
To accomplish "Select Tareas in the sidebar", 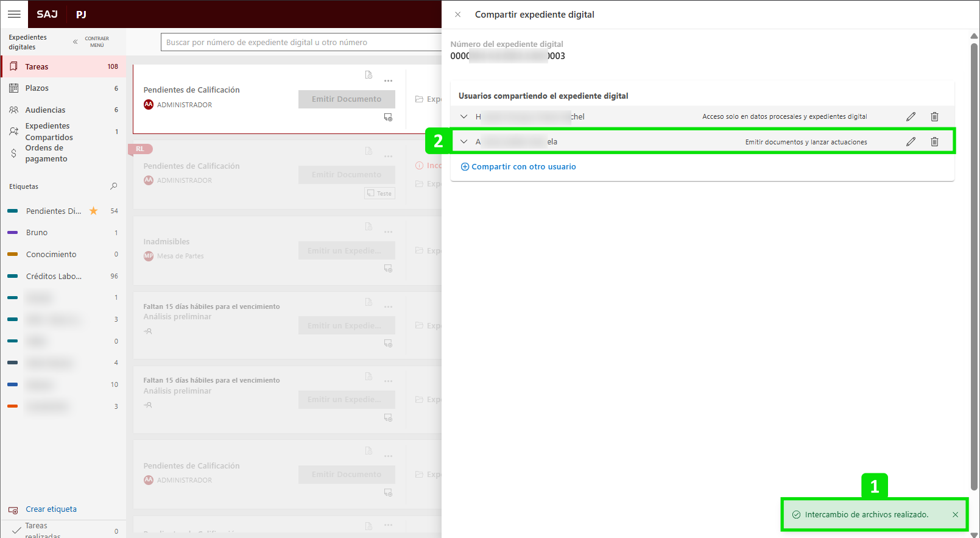I will 37,67.
